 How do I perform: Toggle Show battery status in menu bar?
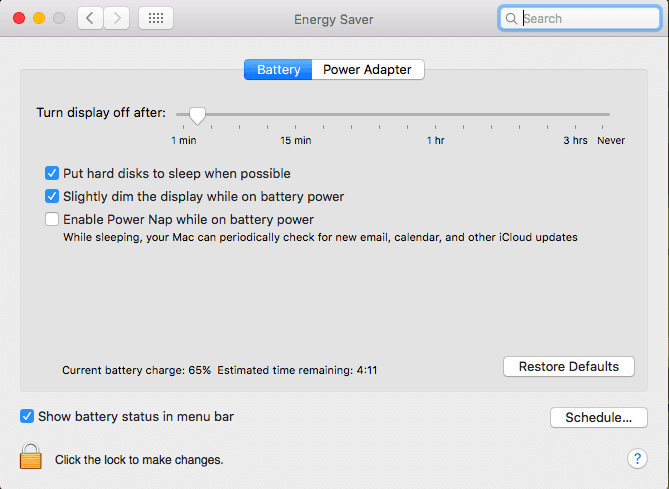(x=27, y=416)
